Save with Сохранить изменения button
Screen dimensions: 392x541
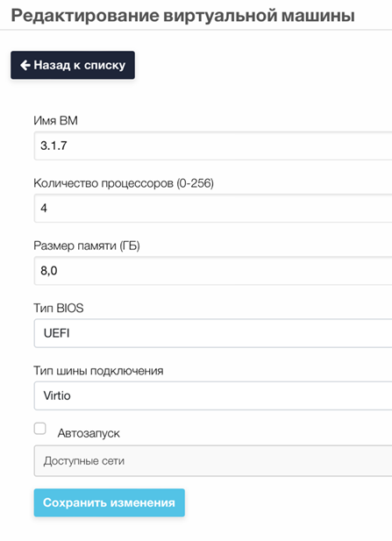point(110,502)
